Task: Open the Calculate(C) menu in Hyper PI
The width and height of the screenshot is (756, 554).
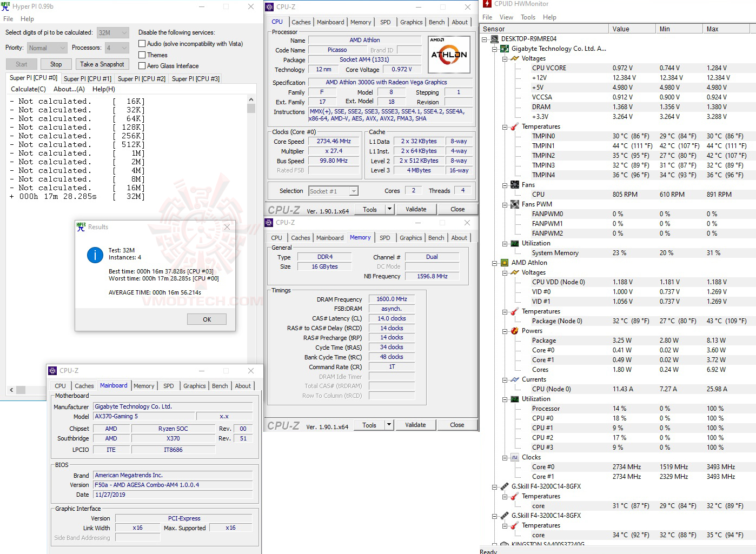Action: click(29, 89)
